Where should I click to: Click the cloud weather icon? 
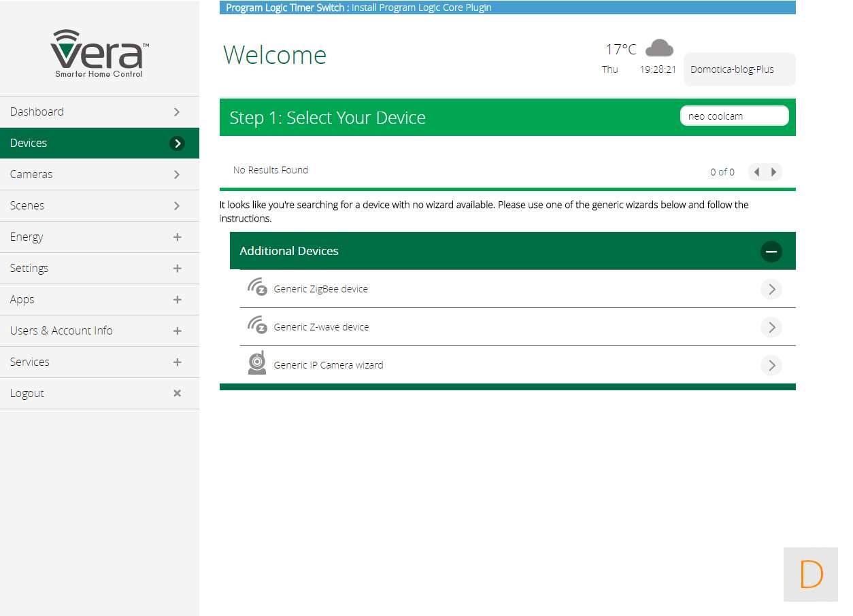click(x=658, y=48)
